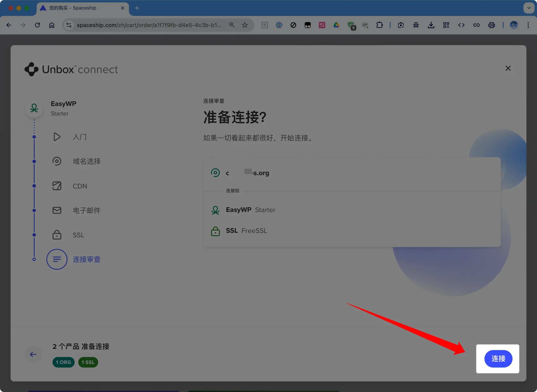This screenshot has width=537, height=392.
Task: Click the domain name ending in s.org
Action: (x=247, y=173)
